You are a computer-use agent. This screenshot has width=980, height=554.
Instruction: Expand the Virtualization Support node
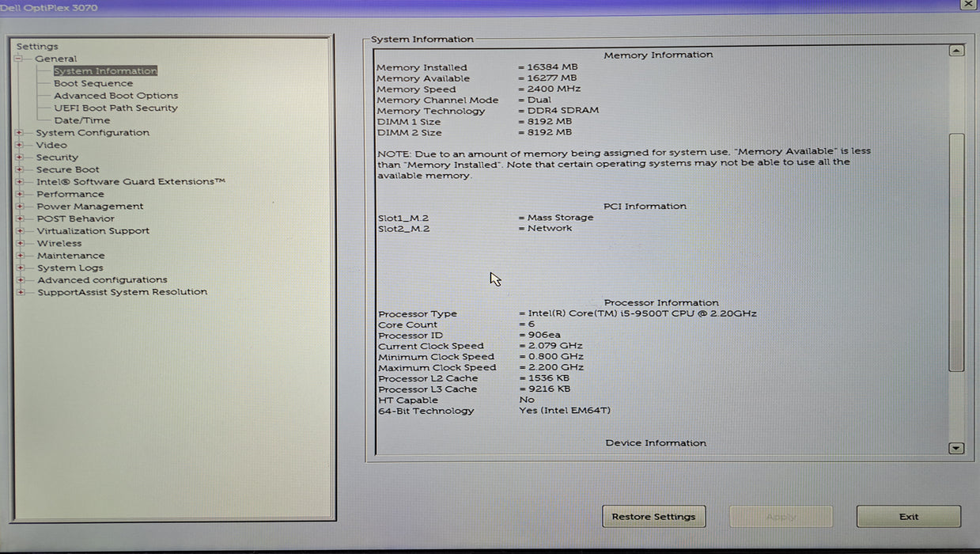(19, 231)
